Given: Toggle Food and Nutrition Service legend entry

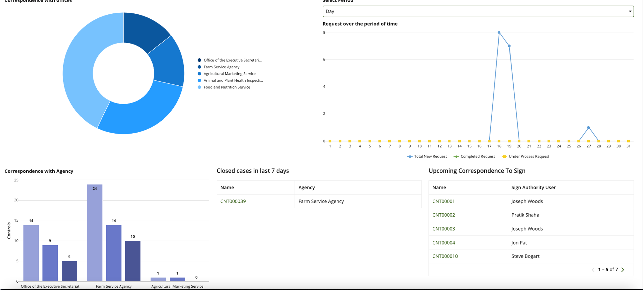Looking at the screenshot, I should (x=224, y=87).
